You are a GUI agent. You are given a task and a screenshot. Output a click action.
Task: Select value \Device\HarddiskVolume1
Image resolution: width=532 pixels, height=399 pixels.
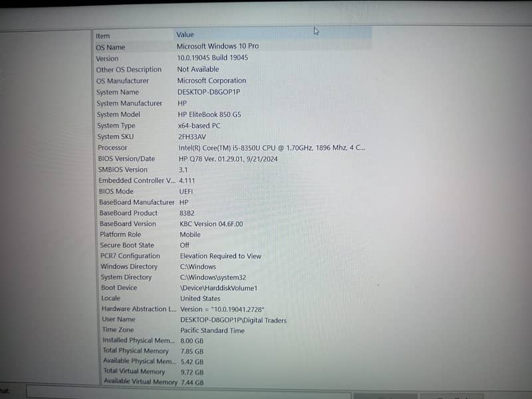pyautogui.click(x=219, y=288)
